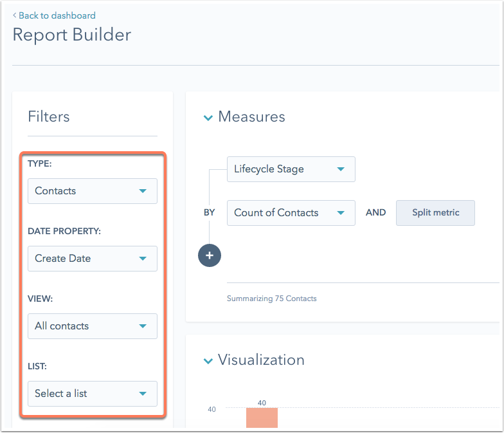Click the Filters panel heading

coord(49,116)
